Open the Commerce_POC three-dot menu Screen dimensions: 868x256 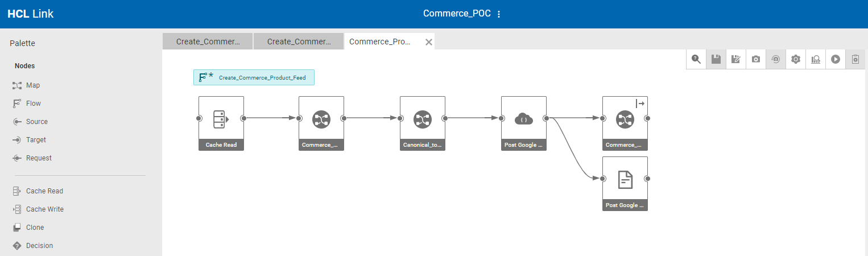[x=499, y=14]
